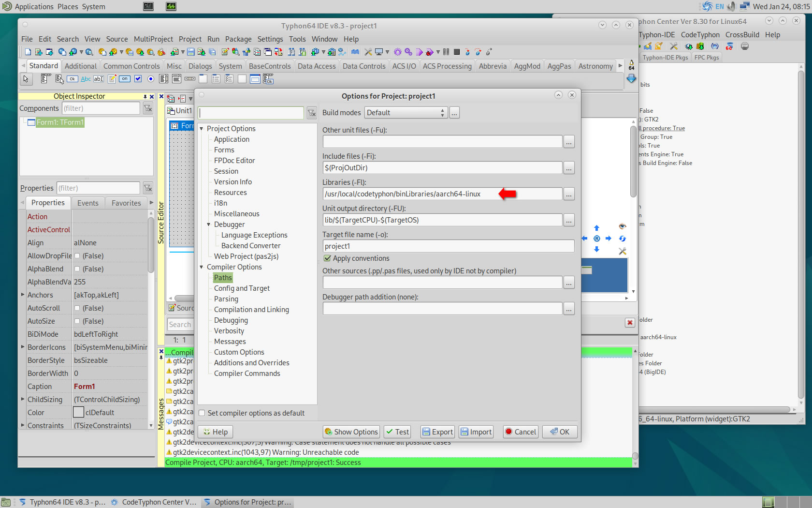Pick the TMainMenu component icon
The width and height of the screenshot is (812, 508).
click(45, 79)
